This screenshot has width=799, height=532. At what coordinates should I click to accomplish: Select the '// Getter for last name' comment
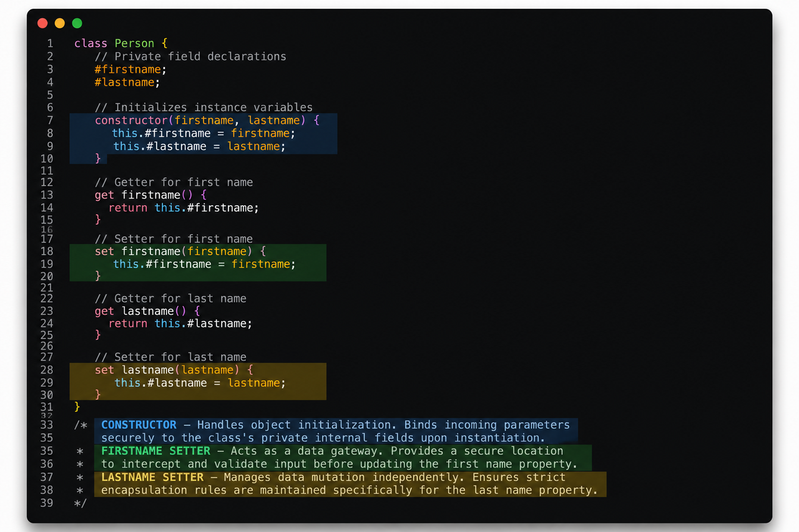point(170,299)
